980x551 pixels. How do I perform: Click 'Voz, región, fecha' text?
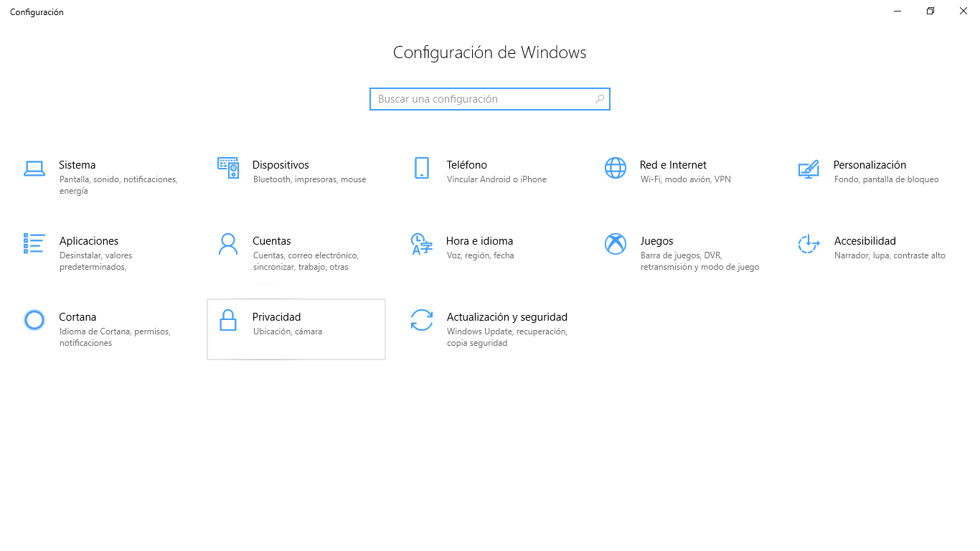click(480, 255)
